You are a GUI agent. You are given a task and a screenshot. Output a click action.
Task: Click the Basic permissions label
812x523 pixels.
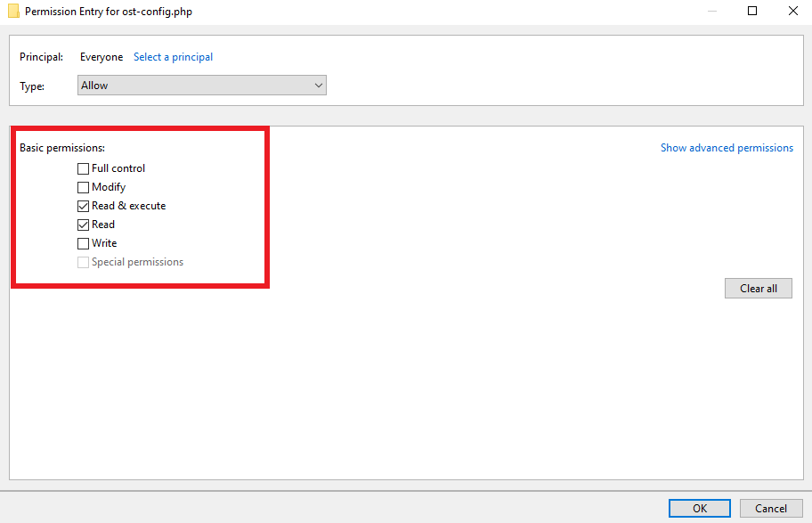(x=62, y=148)
